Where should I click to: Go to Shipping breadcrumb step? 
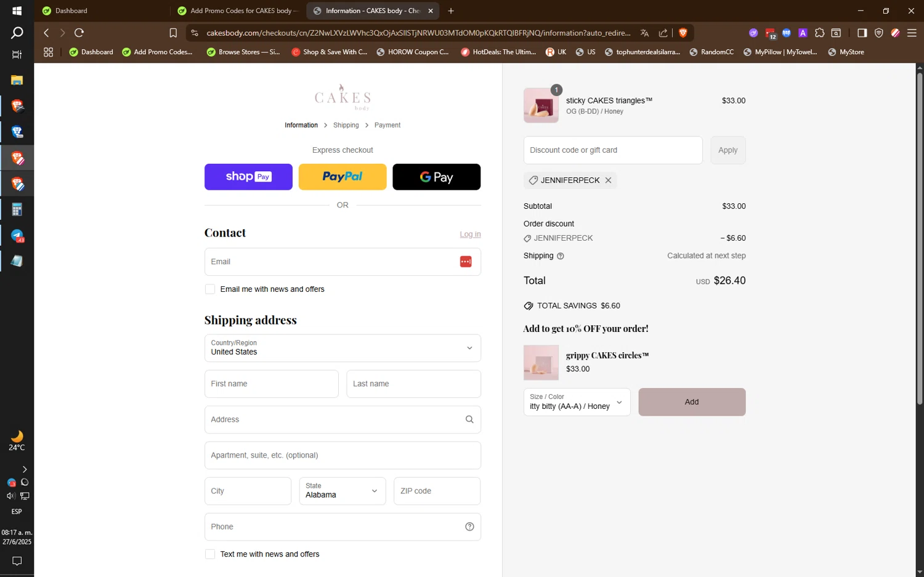coord(346,125)
